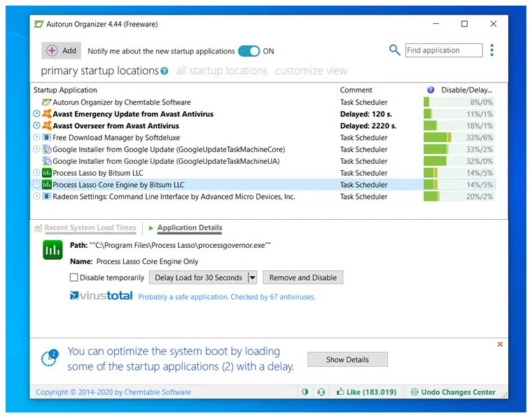The height and width of the screenshot is (418, 532).
Task: Click the clock icon beside Avast Overseer
Action: [36, 125]
